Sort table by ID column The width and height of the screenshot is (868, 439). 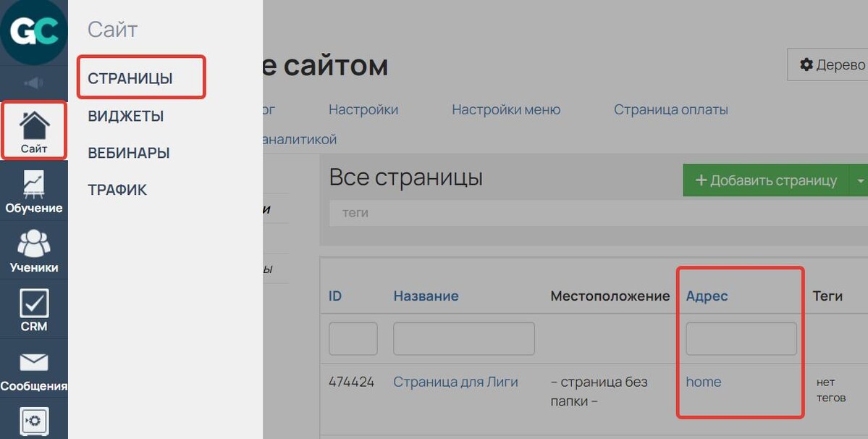pos(335,296)
